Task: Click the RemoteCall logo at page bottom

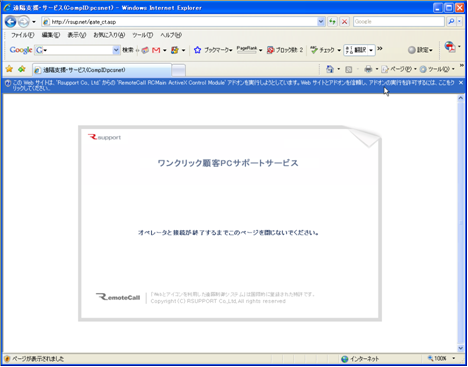Action: click(118, 297)
